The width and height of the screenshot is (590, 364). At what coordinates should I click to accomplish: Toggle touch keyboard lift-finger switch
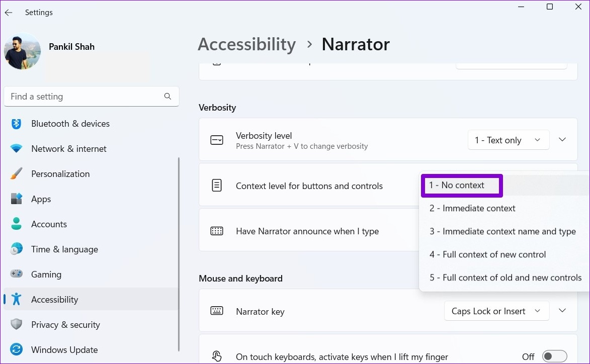(554, 356)
